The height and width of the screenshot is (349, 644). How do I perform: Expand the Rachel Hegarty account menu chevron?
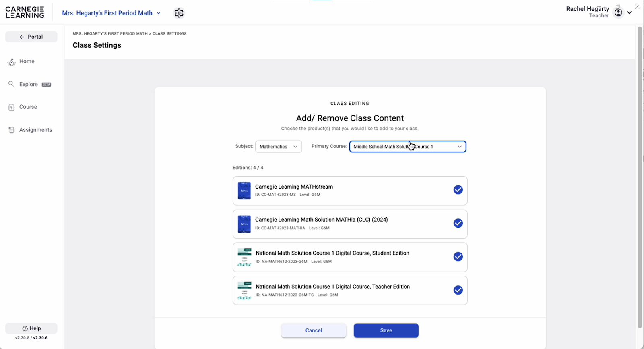(630, 12)
